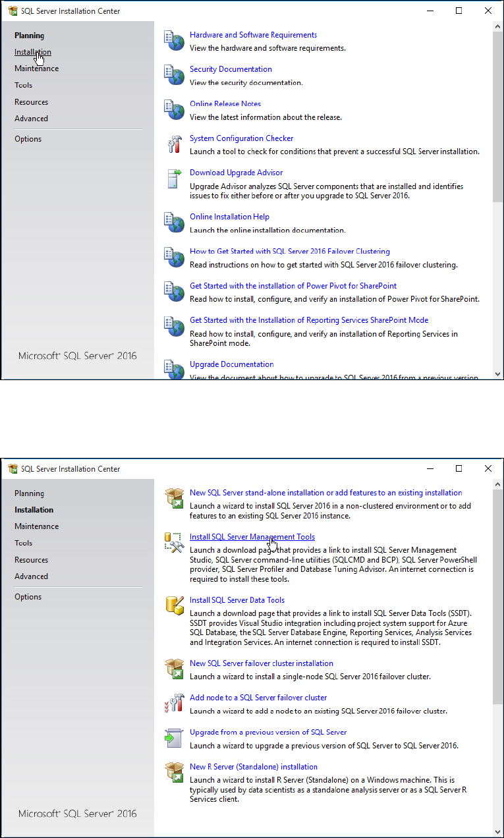Click the top window's scrollbar down arrow

click(x=497, y=374)
